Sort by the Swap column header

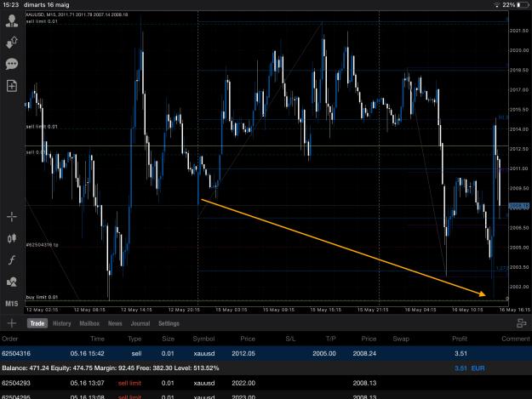(401, 339)
